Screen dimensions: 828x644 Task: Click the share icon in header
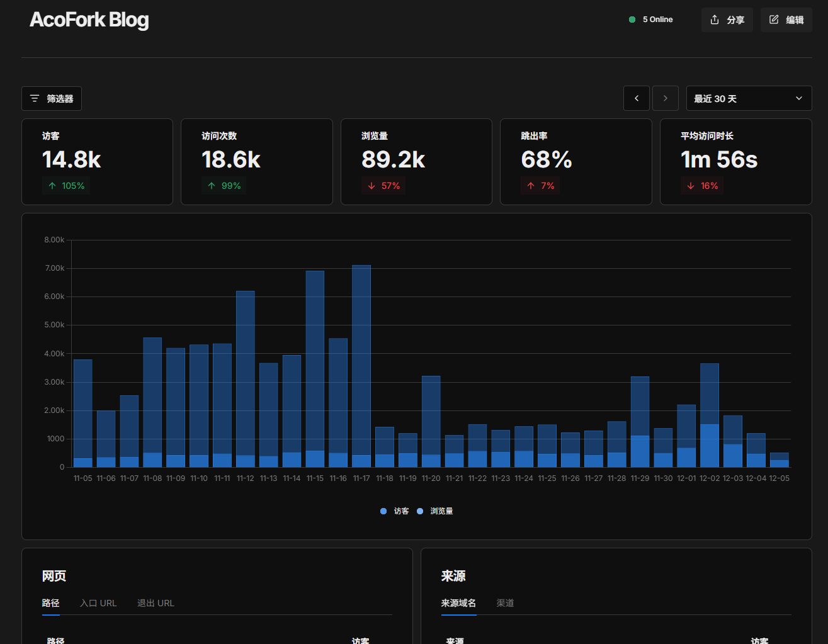pos(715,20)
